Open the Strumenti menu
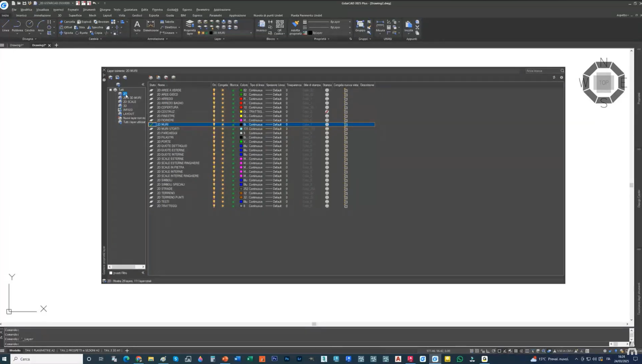 (89, 9)
